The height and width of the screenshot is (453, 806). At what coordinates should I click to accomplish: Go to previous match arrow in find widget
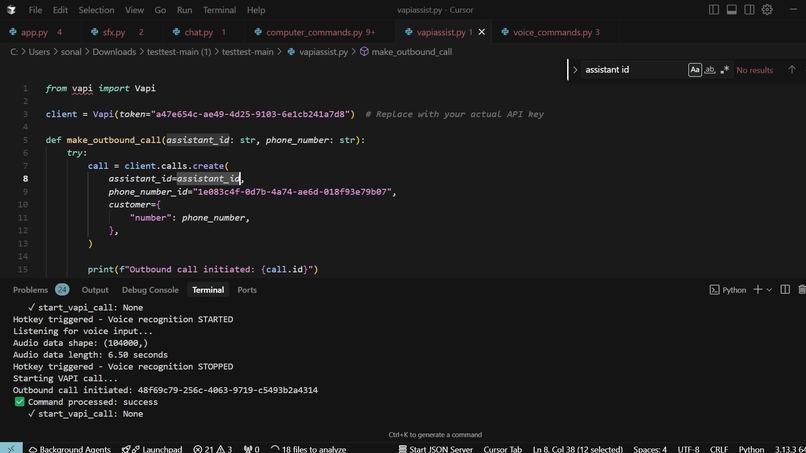point(792,69)
